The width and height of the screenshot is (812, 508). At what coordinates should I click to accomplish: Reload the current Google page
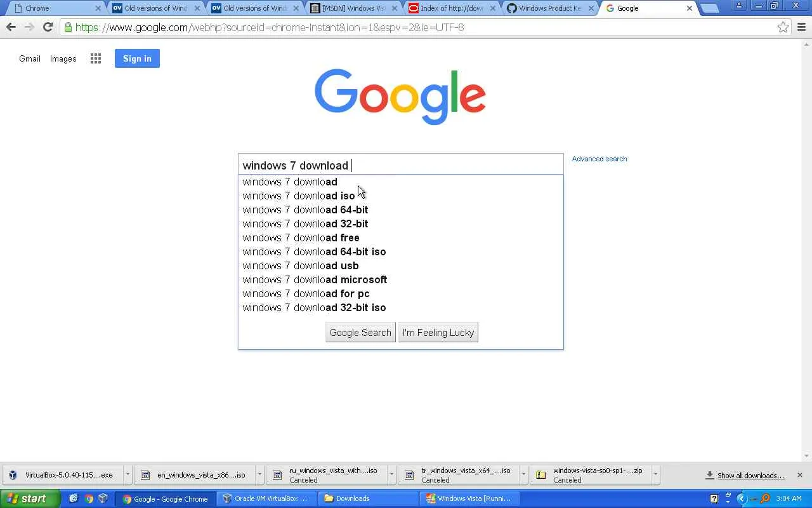(48, 27)
